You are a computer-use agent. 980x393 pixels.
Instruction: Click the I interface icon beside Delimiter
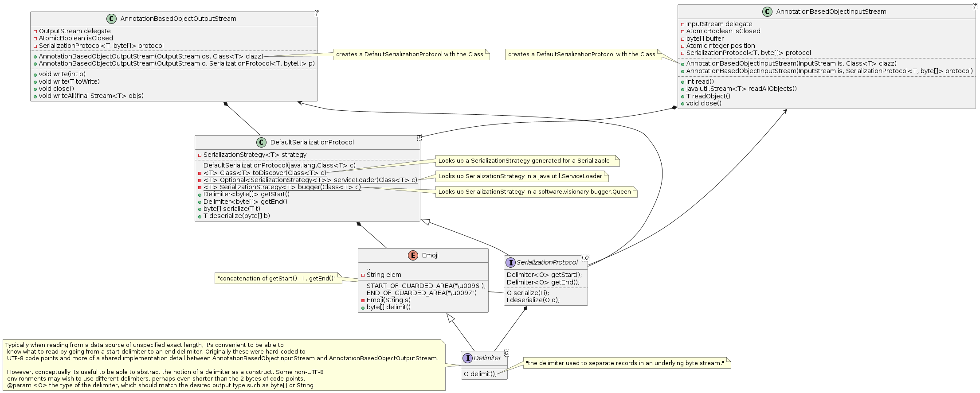click(x=467, y=358)
